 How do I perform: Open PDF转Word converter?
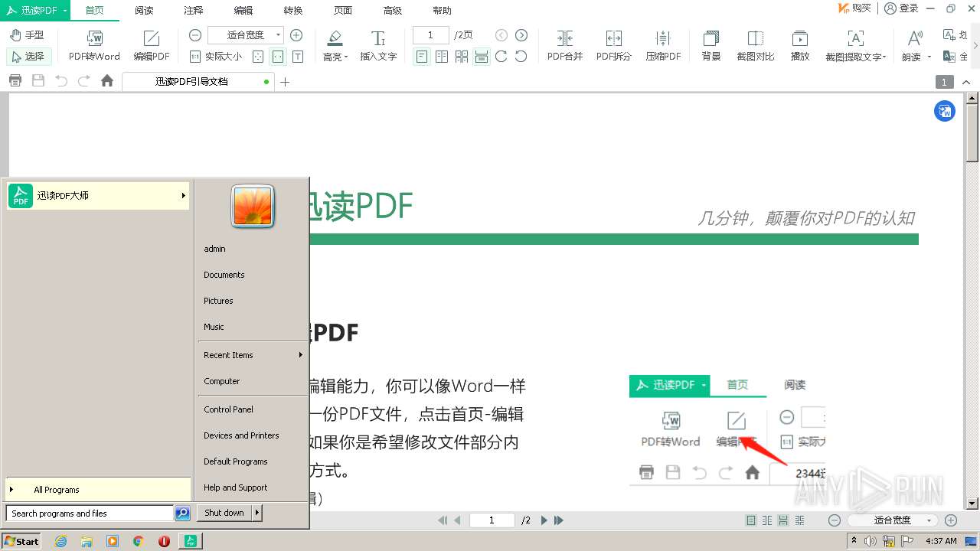point(94,46)
